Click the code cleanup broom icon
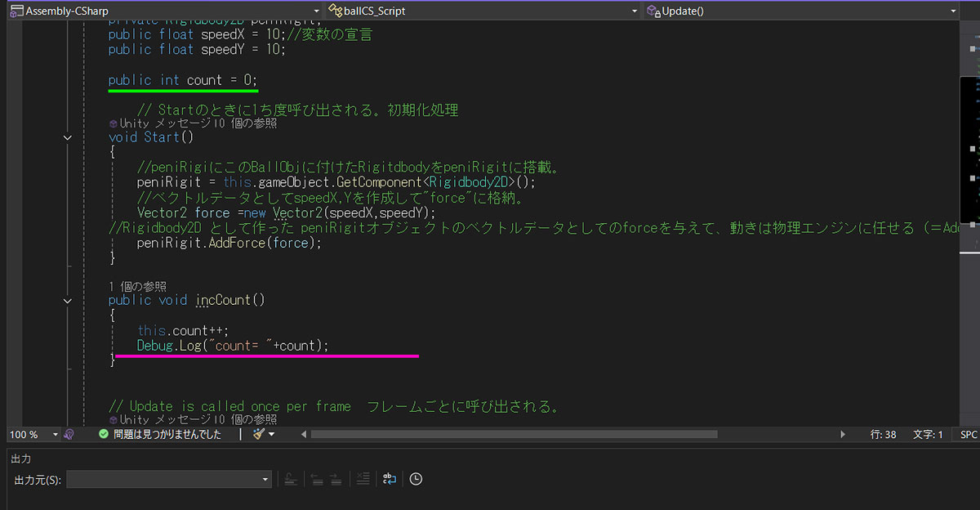This screenshot has width=980, height=510. click(259, 435)
